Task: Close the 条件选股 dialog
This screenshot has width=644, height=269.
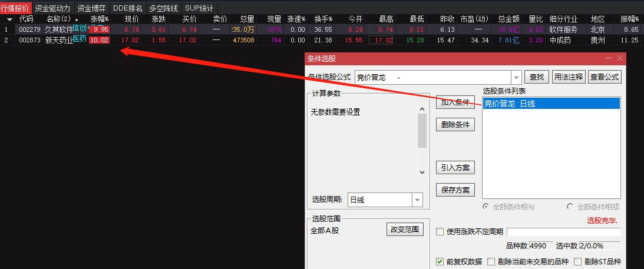Action: [x=620, y=59]
